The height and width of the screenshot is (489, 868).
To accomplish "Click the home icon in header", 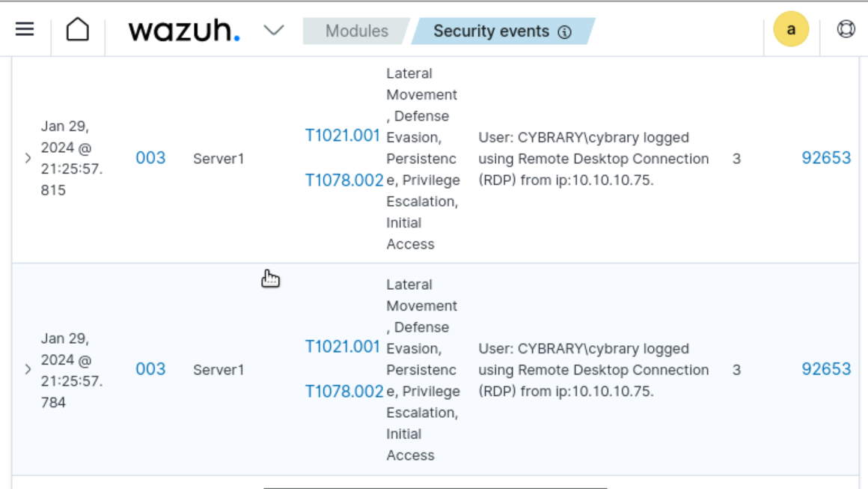I will (x=77, y=30).
